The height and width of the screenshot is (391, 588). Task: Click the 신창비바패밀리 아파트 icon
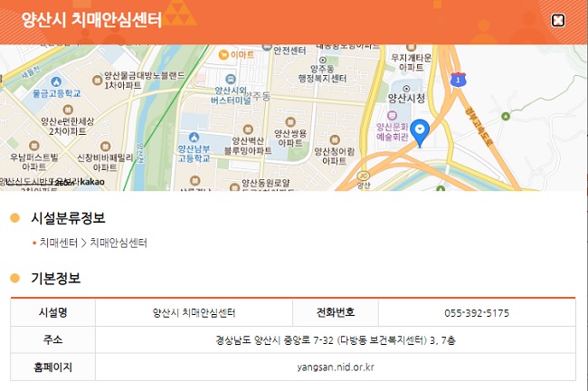[x=105, y=146]
